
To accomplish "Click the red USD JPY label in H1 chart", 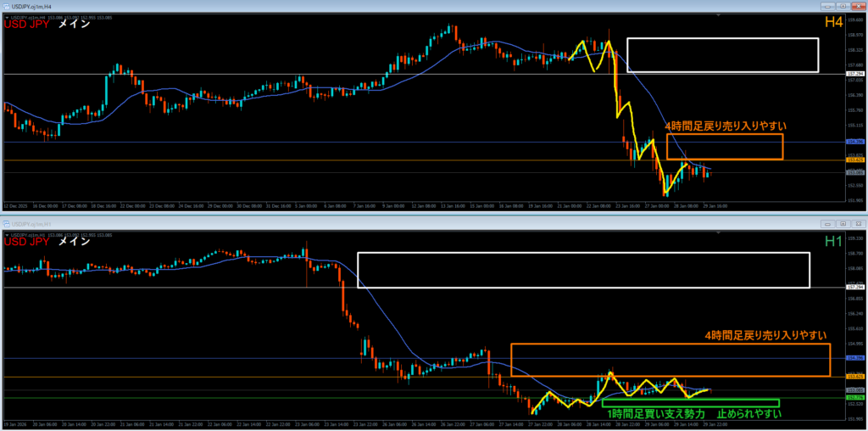I will [27, 242].
